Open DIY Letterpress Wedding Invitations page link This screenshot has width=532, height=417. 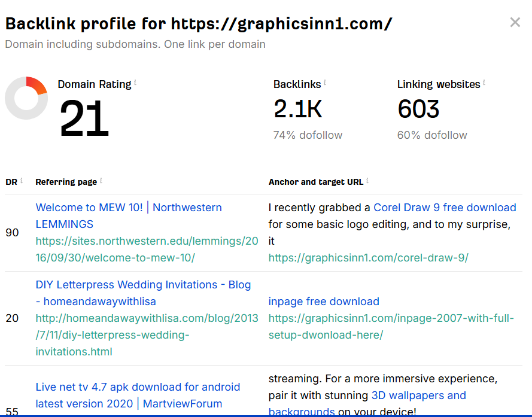(x=143, y=293)
